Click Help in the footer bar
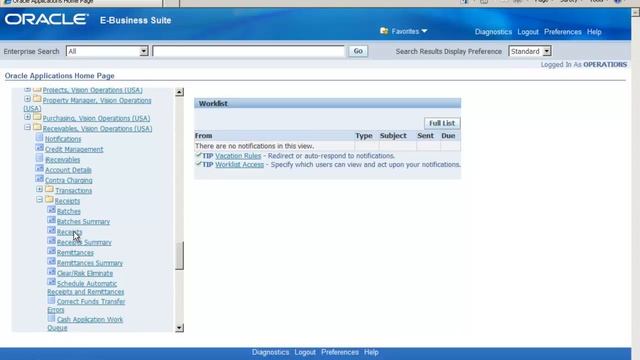Image resolution: width=640 pixels, height=360 pixels. 371,352
